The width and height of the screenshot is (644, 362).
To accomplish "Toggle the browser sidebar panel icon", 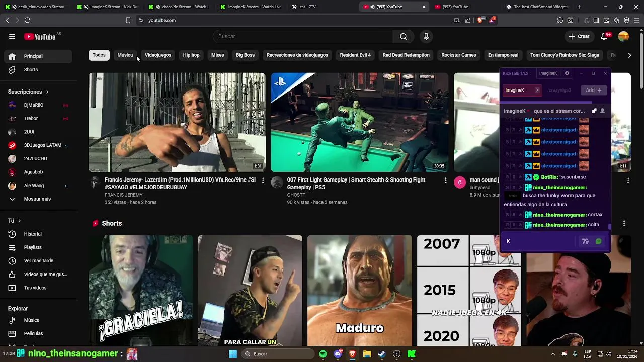I will pos(596,20).
